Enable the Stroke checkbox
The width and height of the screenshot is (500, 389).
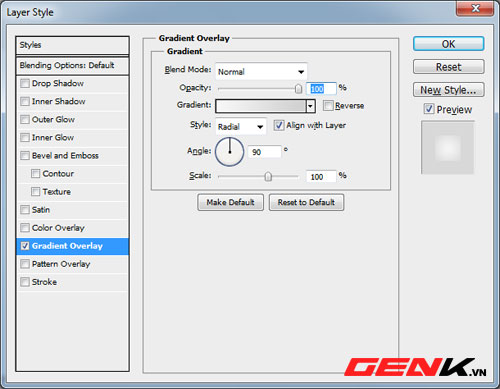click(25, 282)
